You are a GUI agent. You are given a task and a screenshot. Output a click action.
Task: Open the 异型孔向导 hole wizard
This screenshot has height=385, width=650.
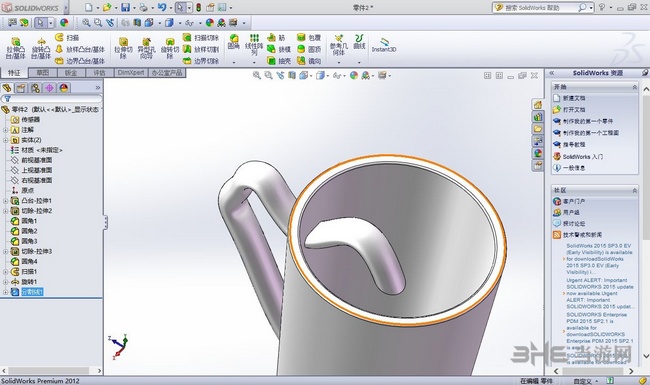(146, 48)
